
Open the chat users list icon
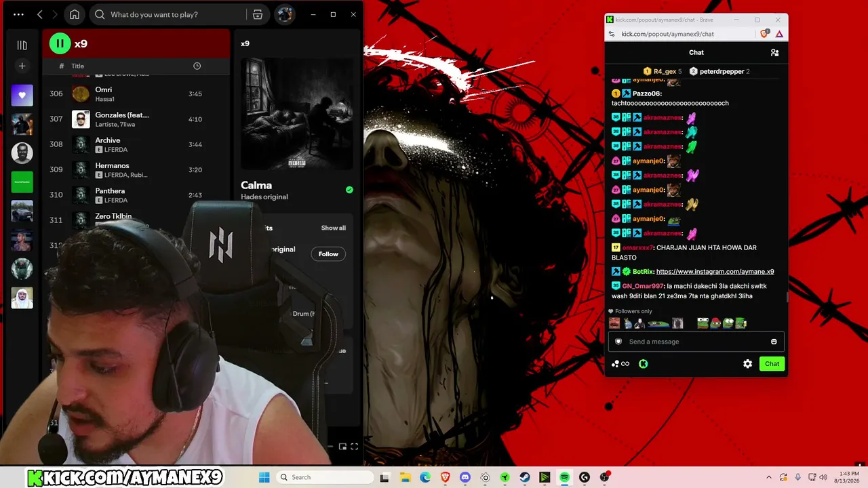click(774, 52)
